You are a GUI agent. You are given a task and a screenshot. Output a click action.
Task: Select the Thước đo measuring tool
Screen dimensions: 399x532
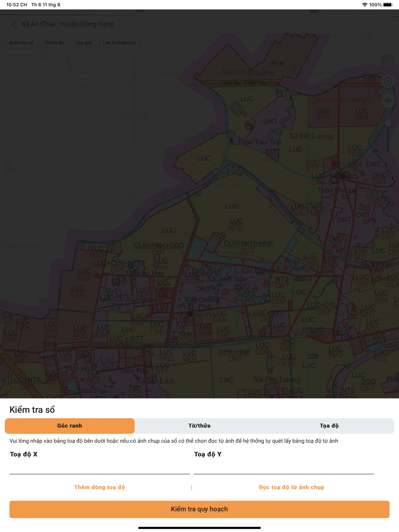click(54, 43)
